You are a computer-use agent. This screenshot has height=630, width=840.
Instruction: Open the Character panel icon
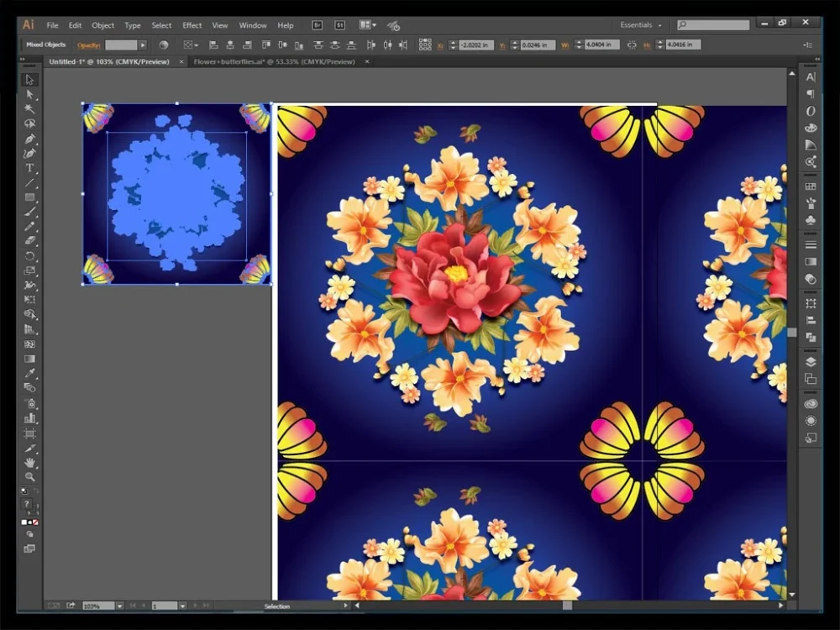click(x=811, y=77)
